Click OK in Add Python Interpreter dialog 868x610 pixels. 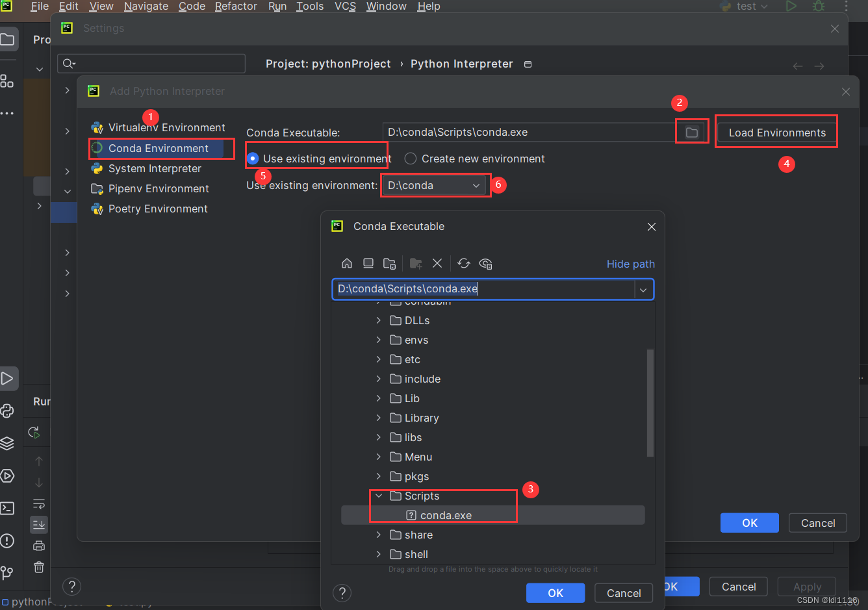750,523
